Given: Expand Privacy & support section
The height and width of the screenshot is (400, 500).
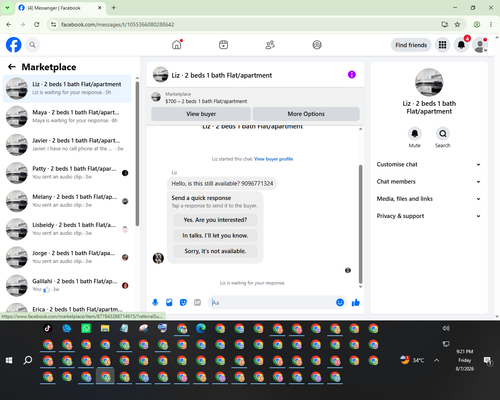Looking at the screenshot, I should point(429,216).
